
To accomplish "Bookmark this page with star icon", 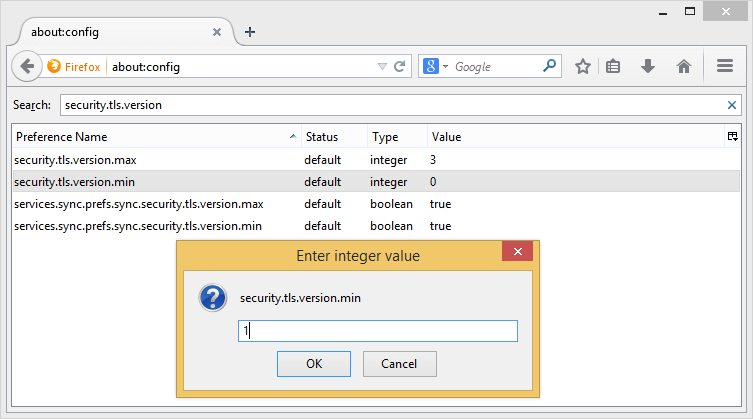I will pos(583,67).
